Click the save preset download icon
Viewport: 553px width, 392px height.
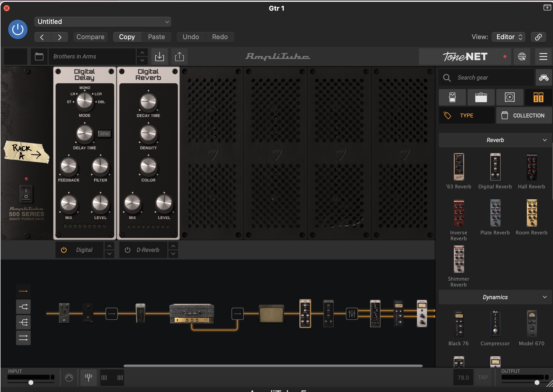point(159,56)
